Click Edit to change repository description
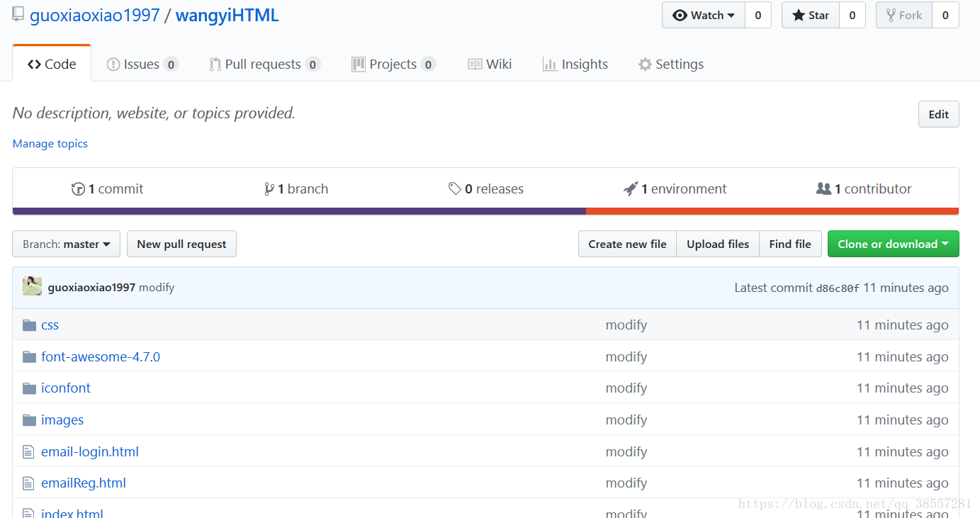The image size is (980, 518). [x=938, y=114]
